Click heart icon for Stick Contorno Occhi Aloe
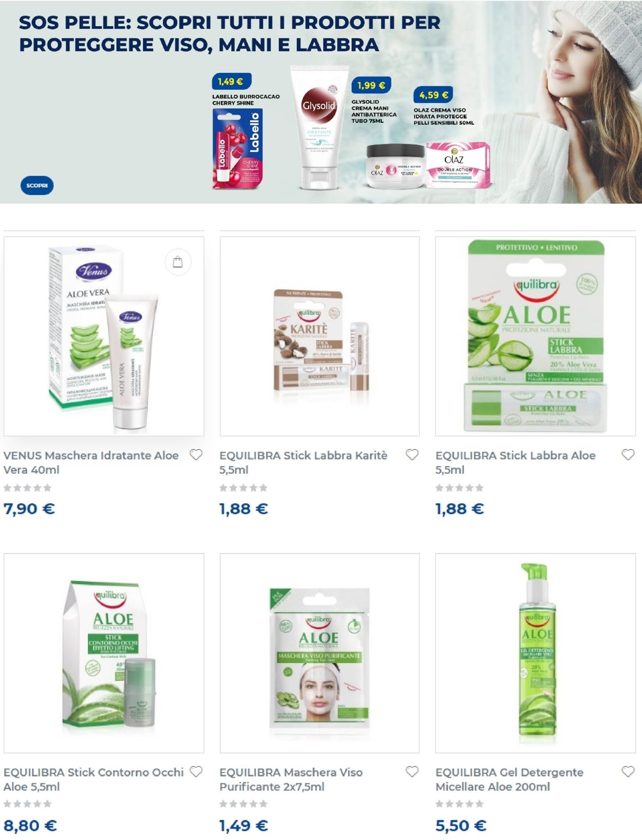Screen dimensions: 642x840 [x=196, y=772]
